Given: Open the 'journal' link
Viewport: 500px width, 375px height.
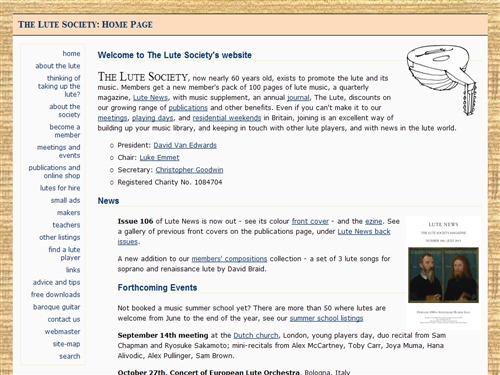Looking at the screenshot, I should pos(298,98).
